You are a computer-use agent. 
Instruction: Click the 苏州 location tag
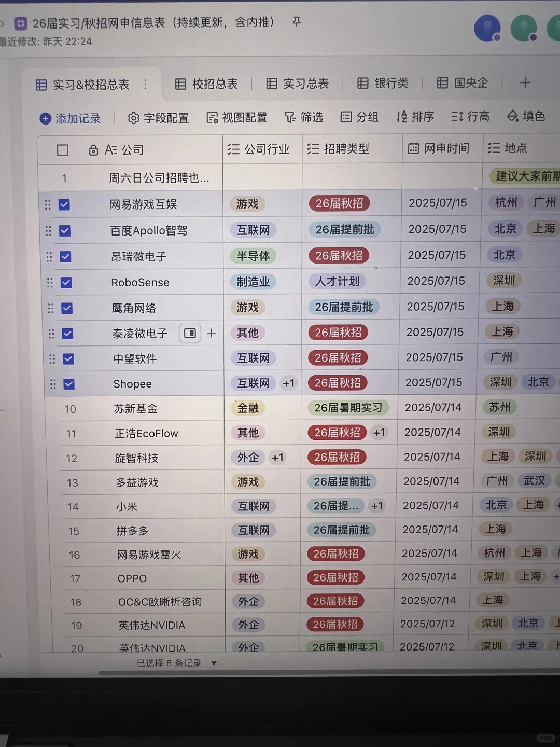[499, 407]
